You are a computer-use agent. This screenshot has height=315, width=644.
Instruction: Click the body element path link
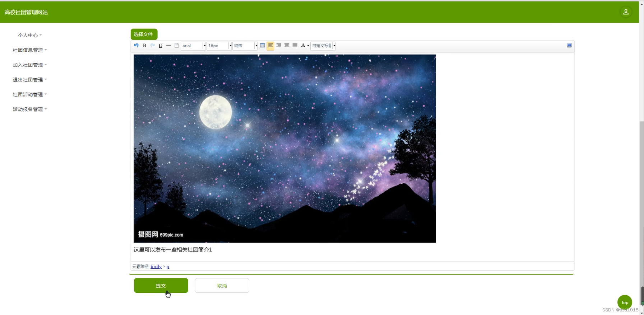[x=156, y=266]
